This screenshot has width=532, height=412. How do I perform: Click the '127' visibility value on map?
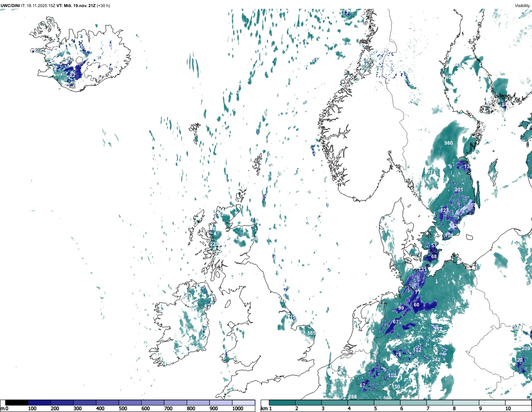click(x=444, y=210)
